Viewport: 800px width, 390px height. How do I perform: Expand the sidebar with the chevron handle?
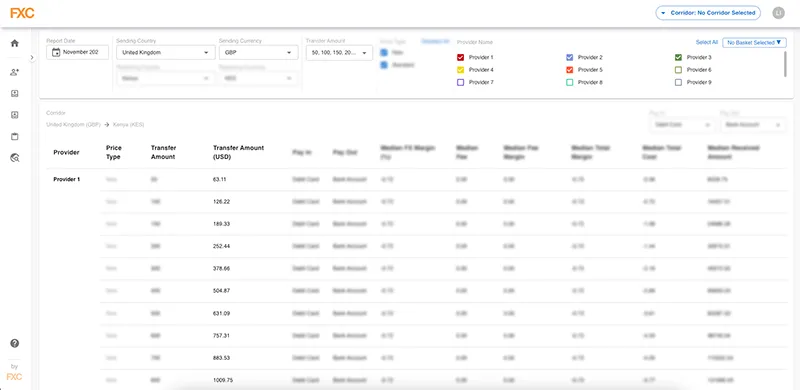(x=32, y=58)
